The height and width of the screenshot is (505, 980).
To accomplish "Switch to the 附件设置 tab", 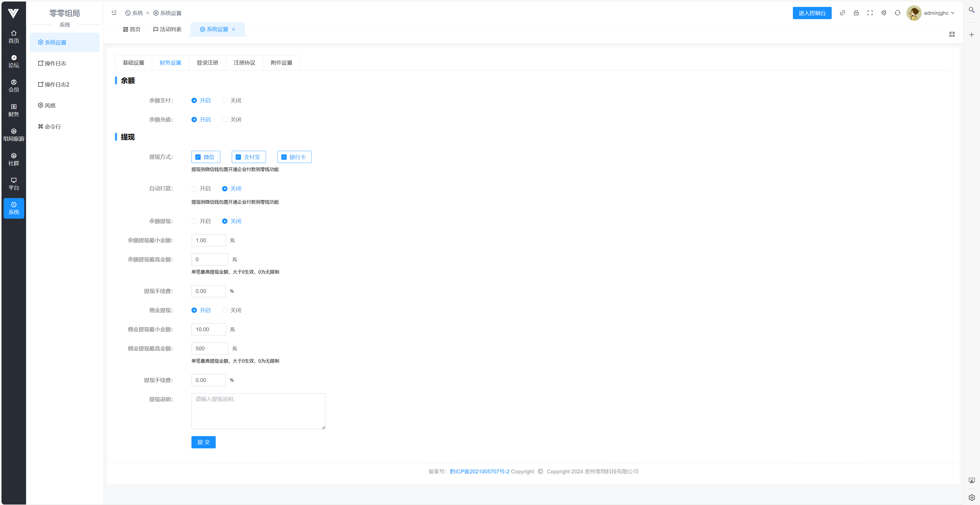I will point(281,63).
